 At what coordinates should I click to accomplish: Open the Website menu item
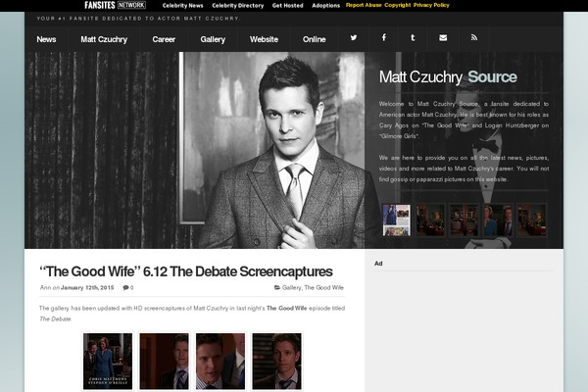(264, 39)
